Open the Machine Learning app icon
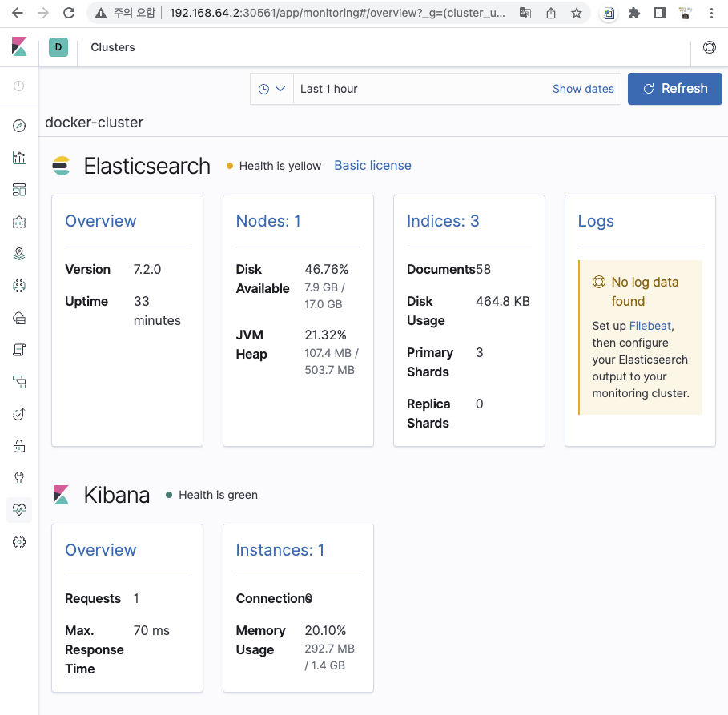 coord(19,286)
